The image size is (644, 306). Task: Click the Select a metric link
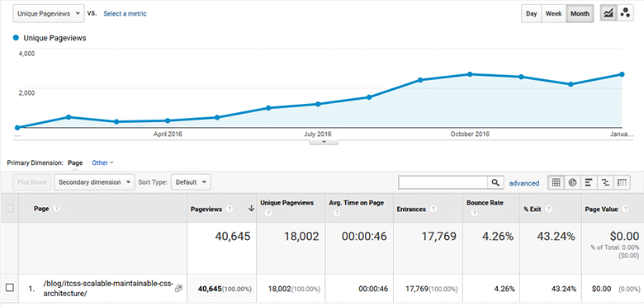coord(125,13)
